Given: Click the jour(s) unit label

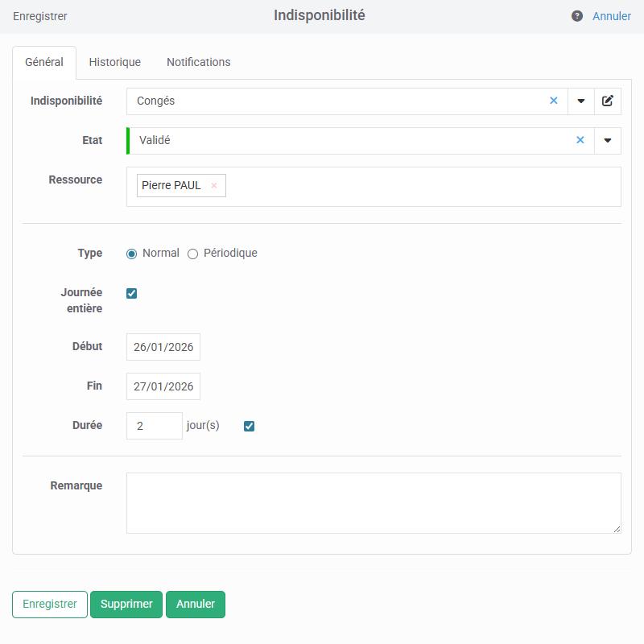Looking at the screenshot, I should pyautogui.click(x=203, y=425).
